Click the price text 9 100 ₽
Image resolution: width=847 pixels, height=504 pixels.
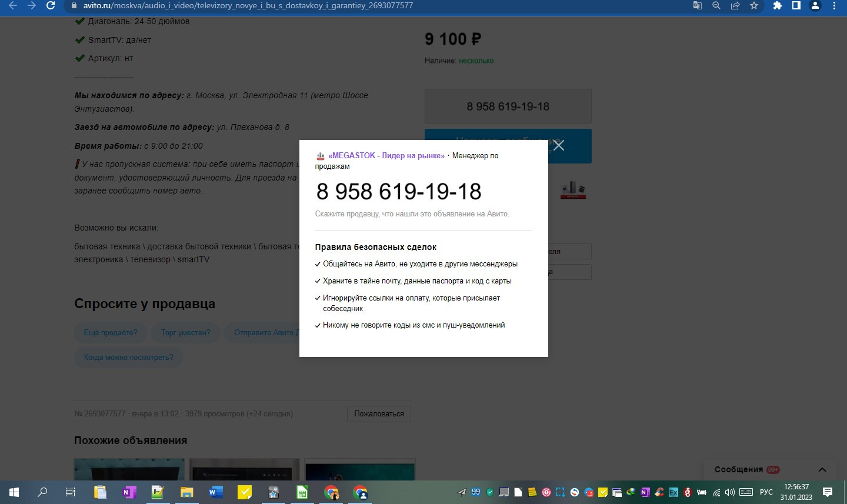click(453, 39)
